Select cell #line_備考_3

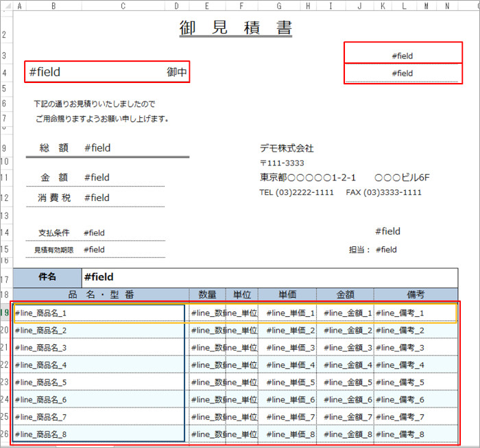[416, 348]
